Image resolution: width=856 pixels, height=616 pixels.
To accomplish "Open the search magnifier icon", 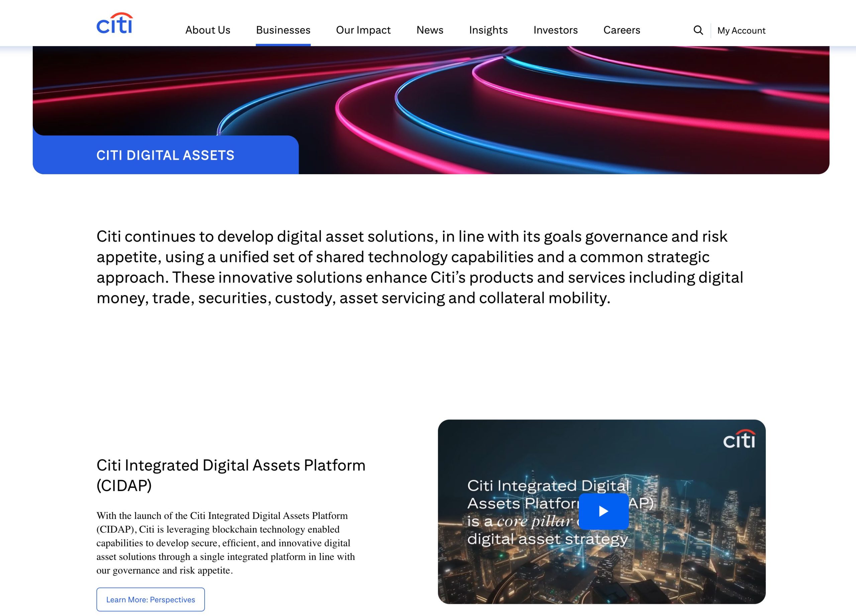I will pos(698,30).
